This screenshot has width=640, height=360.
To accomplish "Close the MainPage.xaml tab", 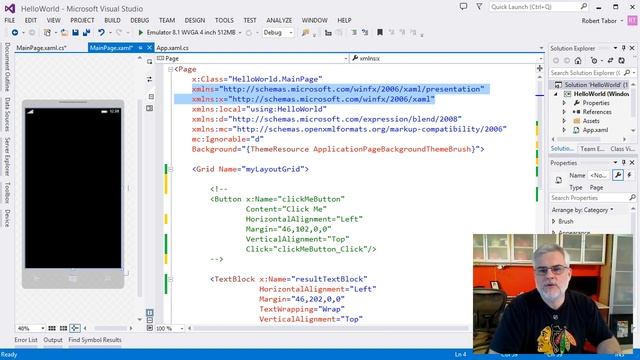I will (x=149, y=48).
